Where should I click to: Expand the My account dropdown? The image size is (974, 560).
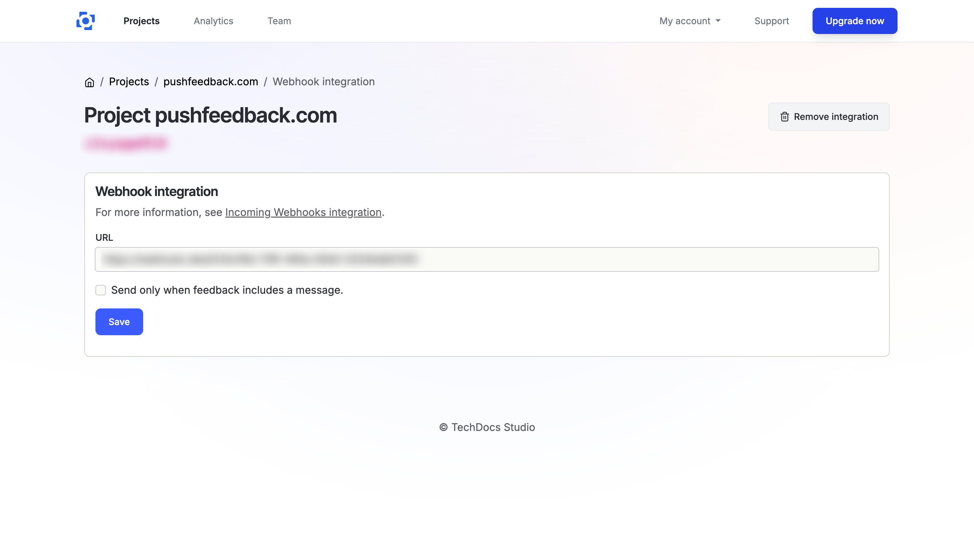click(690, 21)
